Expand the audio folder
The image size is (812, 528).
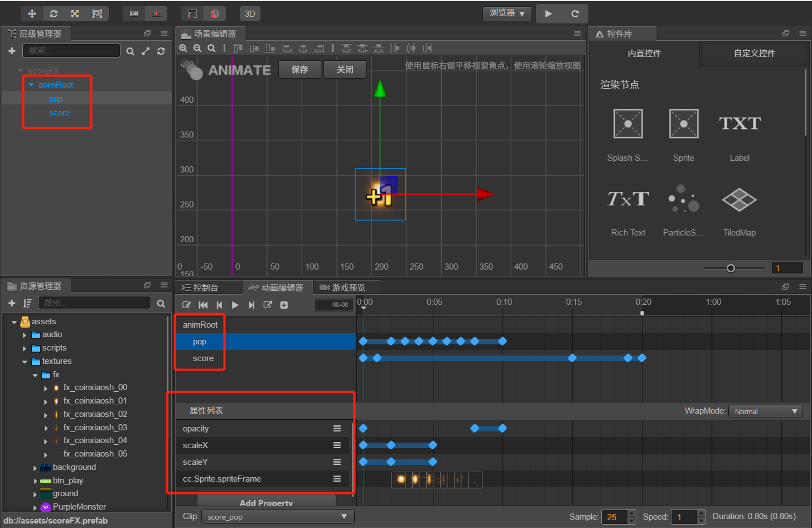[25, 335]
